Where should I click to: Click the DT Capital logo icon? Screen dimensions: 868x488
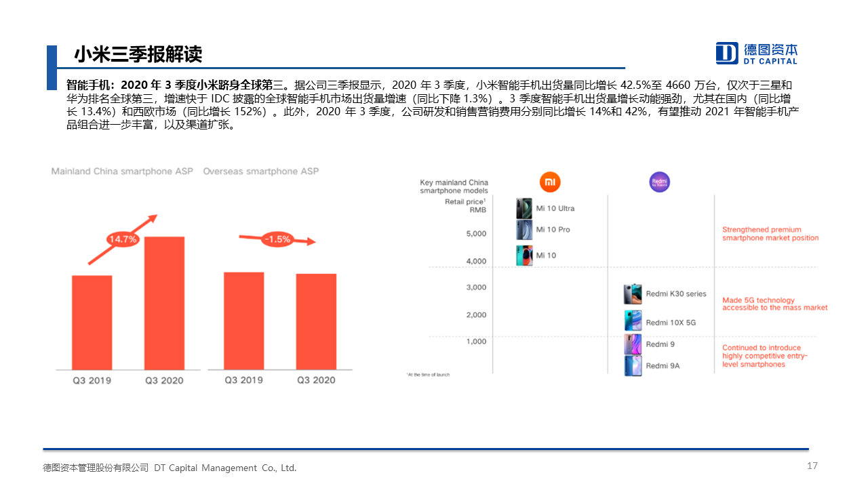pyautogui.click(x=727, y=53)
